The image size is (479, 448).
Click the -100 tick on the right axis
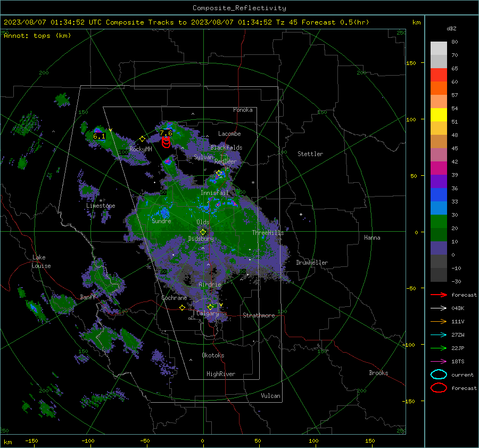pos(408,345)
